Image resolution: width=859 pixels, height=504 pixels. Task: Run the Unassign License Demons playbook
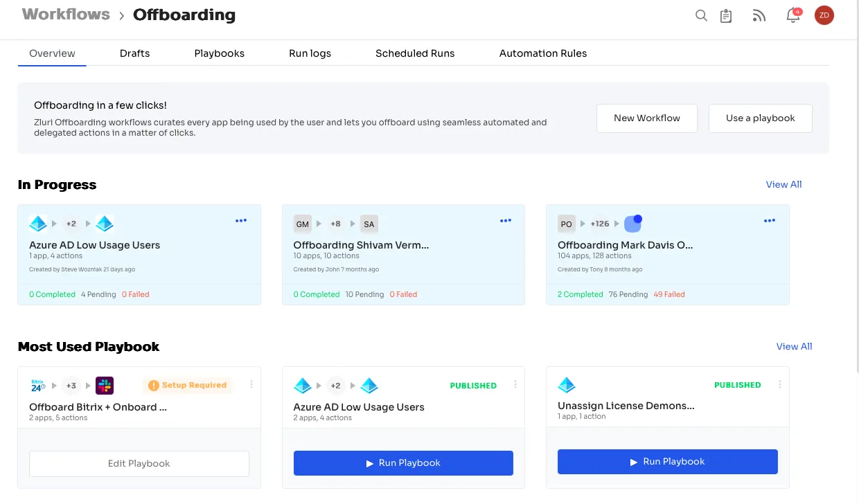(x=668, y=461)
